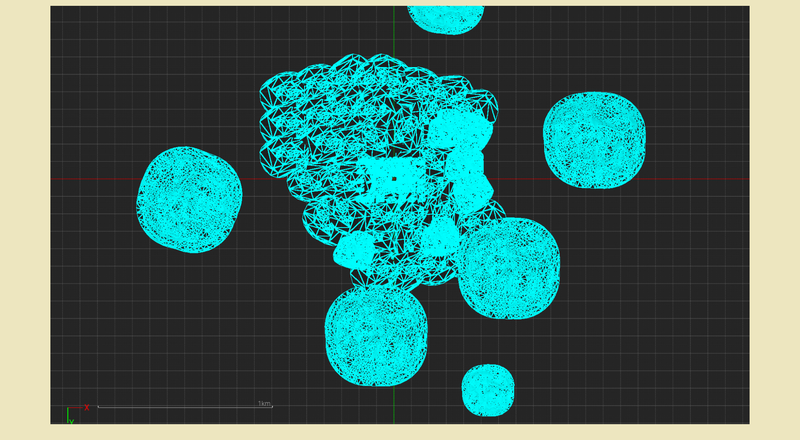Select the small dense blob upper-right of origin

[x=460, y=130]
